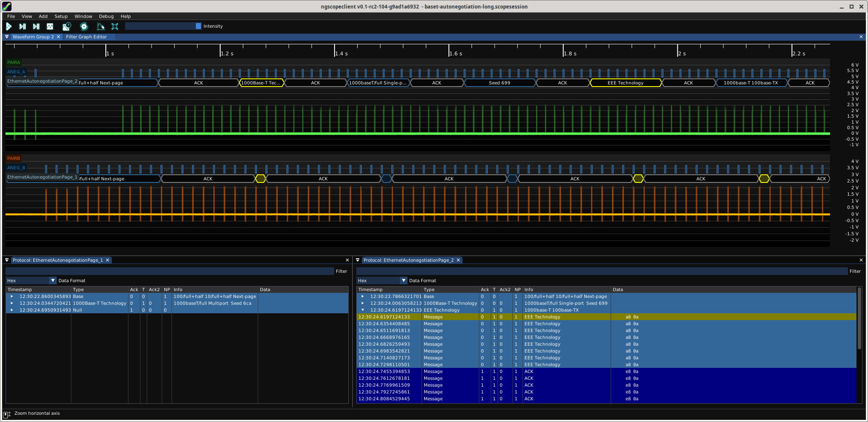Viewport: 868px width, 422px height.
Task: Clear persistence with the eraser icon
Action: coord(101,26)
